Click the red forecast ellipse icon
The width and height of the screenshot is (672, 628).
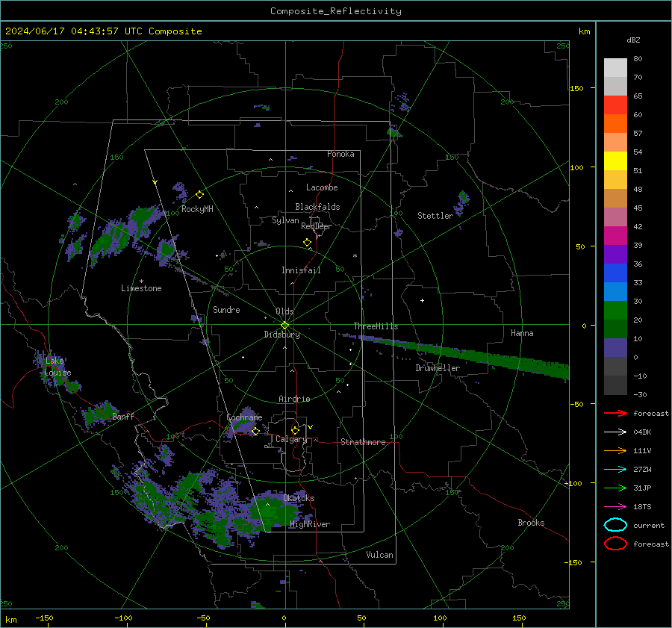(x=615, y=544)
